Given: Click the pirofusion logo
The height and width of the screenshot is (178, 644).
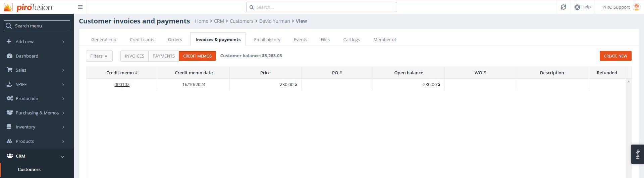Looking at the screenshot, I should (x=28, y=7).
